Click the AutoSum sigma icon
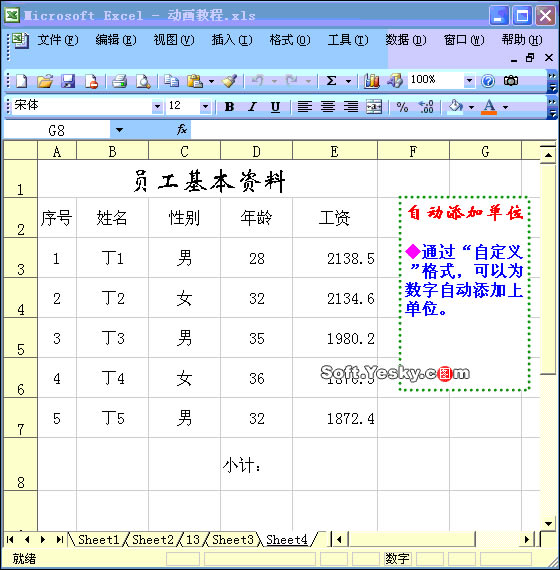The image size is (560, 570). 331,81
